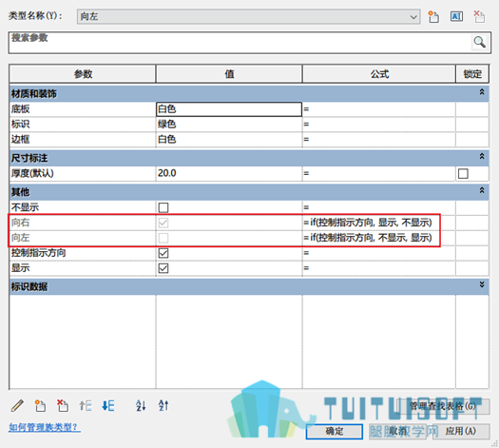This screenshot has width=499, height=448.
Task: Click the 厚度(默认) value 20.0
Action: tap(229, 173)
